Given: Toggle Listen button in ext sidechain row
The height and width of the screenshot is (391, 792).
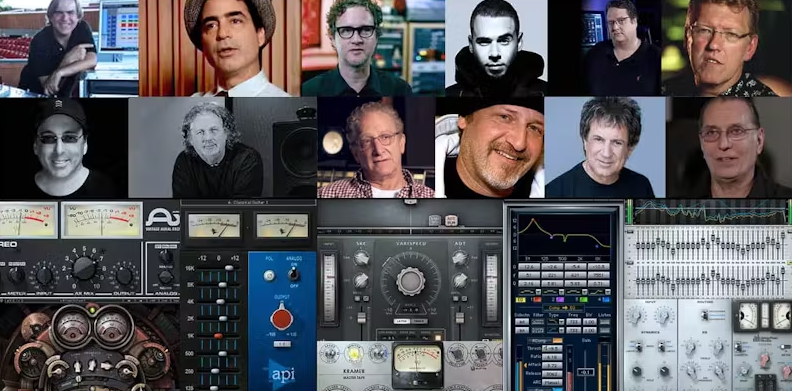Looking at the screenshot, I should tap(605, 322).
